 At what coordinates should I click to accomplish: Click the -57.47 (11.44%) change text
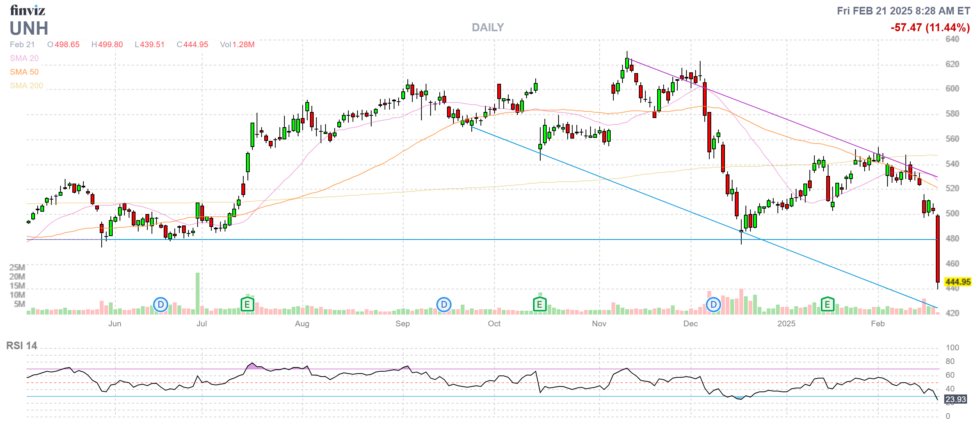coord(930,27)
